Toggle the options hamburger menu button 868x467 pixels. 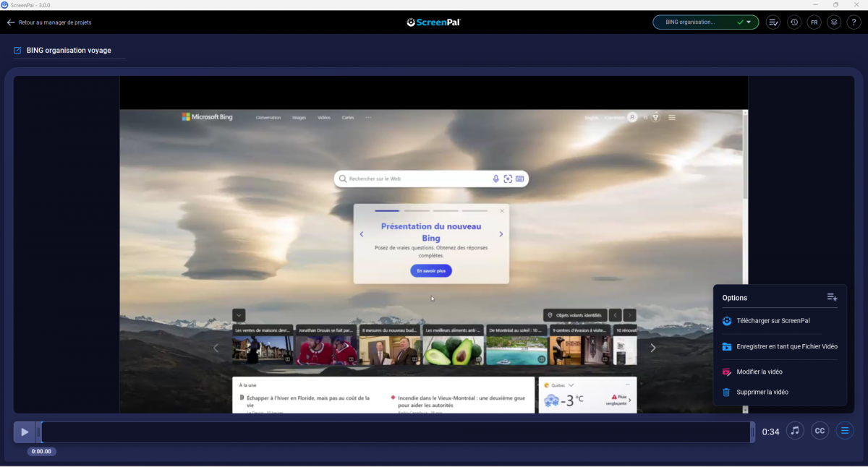click(x=844, y=431)
